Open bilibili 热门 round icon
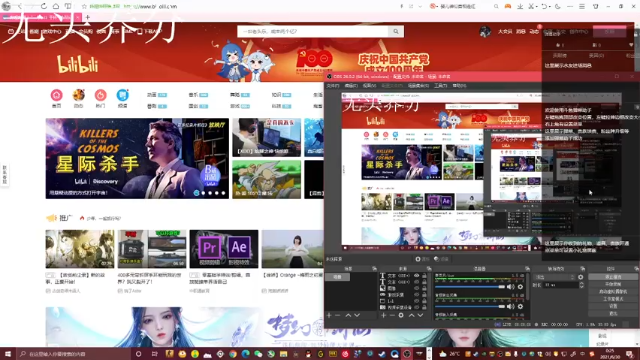 pyautogui.click(x=100, y=95)
